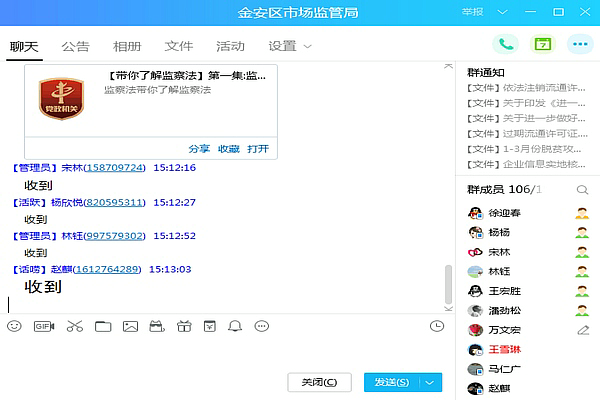Select the scissors screenshot tool
This screenshot has width=600, height=400.
(x=75, y=326)
